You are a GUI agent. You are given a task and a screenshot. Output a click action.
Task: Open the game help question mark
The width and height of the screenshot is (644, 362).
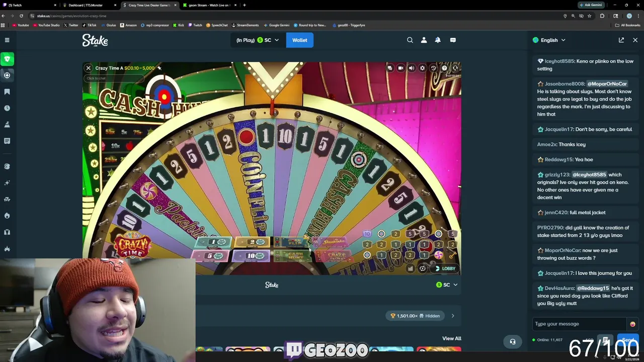[444, 68]
